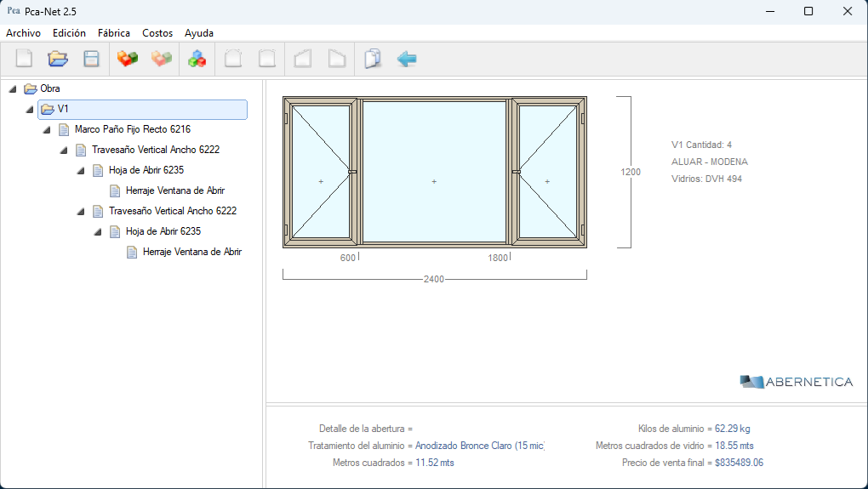Click the right opening sash in the drawing
This screenshot has height=489, width=868.
(x=548, y=172)
